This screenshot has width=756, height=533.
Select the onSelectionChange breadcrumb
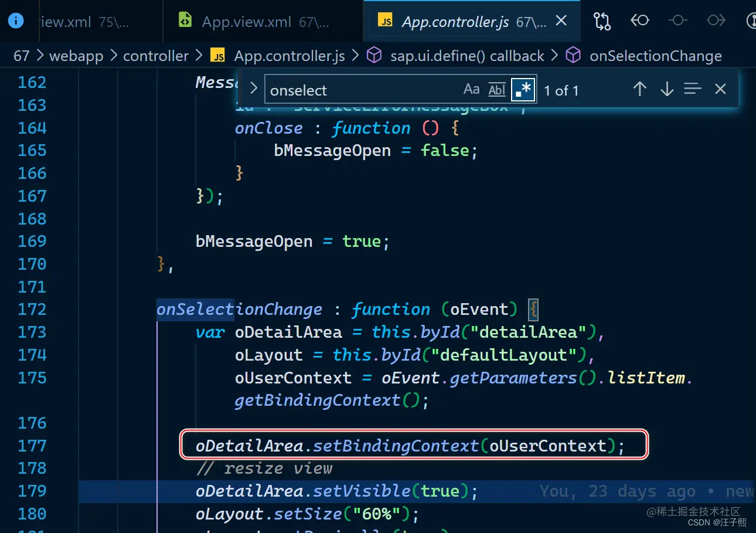click(x=656, y=56)
